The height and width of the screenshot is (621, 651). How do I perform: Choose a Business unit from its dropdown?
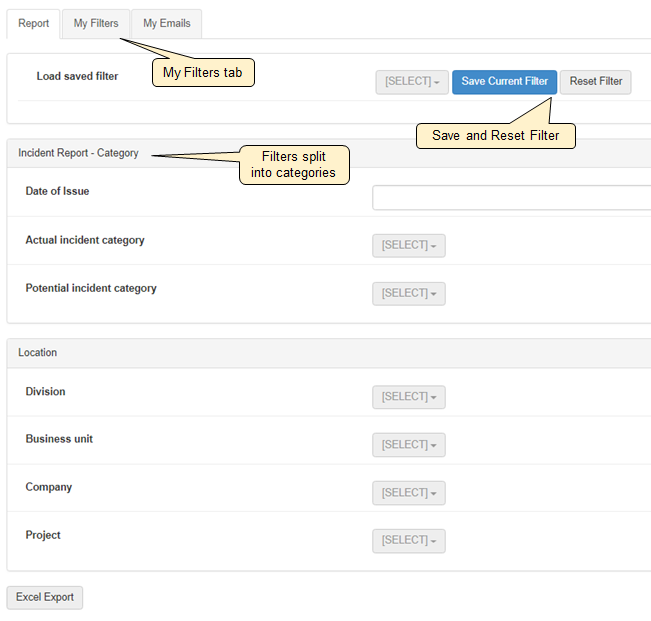408,445
